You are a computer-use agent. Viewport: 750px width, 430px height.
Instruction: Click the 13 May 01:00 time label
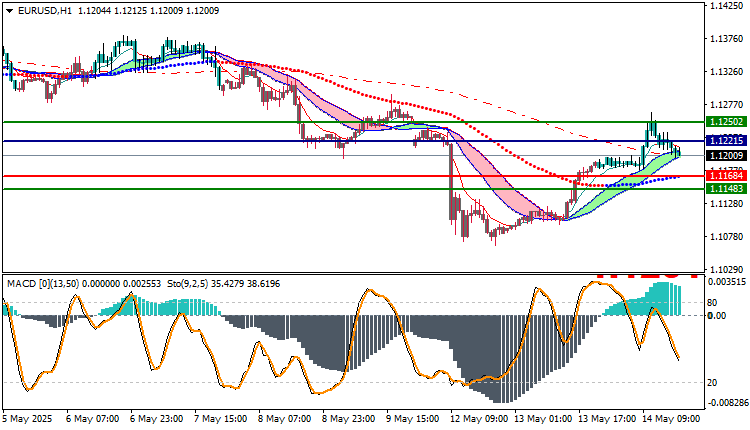point(543,419)
